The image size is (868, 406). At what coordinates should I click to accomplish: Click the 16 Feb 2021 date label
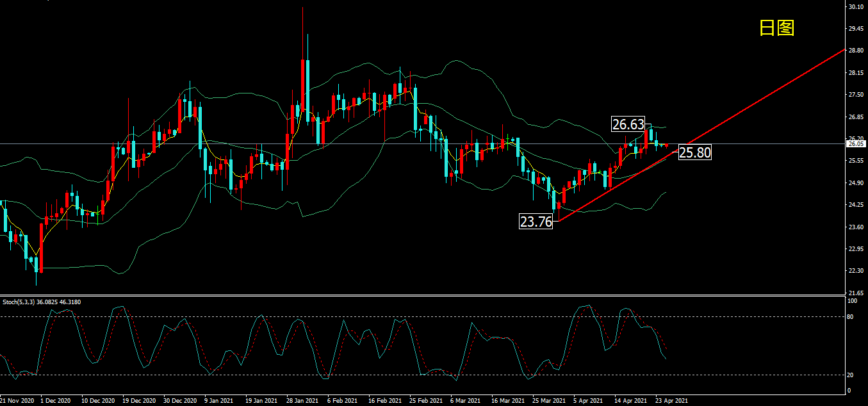384,401
